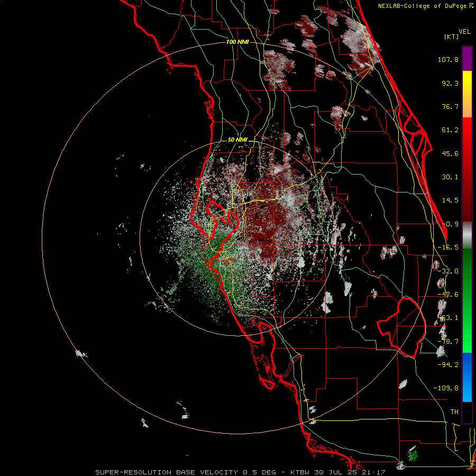Select the 45.6 scale value
Viewport: 476px width, 476px height.
pos(450,153)
